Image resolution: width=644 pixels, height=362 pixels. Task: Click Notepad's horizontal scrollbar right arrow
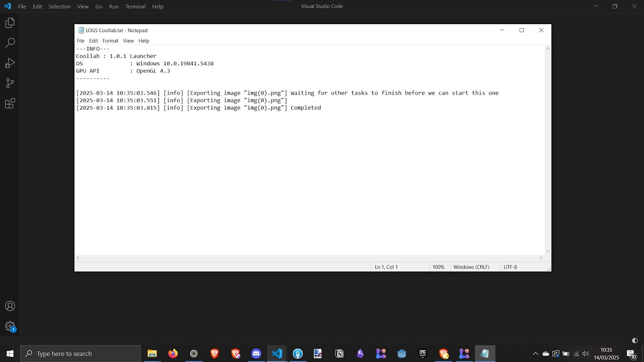pyautogui.click(x=541, y=258)
